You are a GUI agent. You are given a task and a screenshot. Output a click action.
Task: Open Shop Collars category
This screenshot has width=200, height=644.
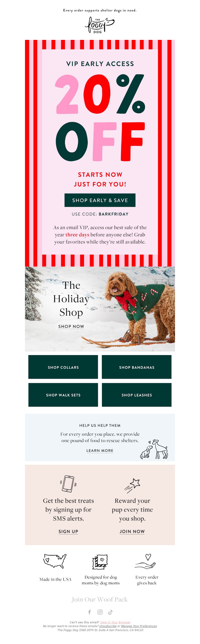tap(63, 367)
